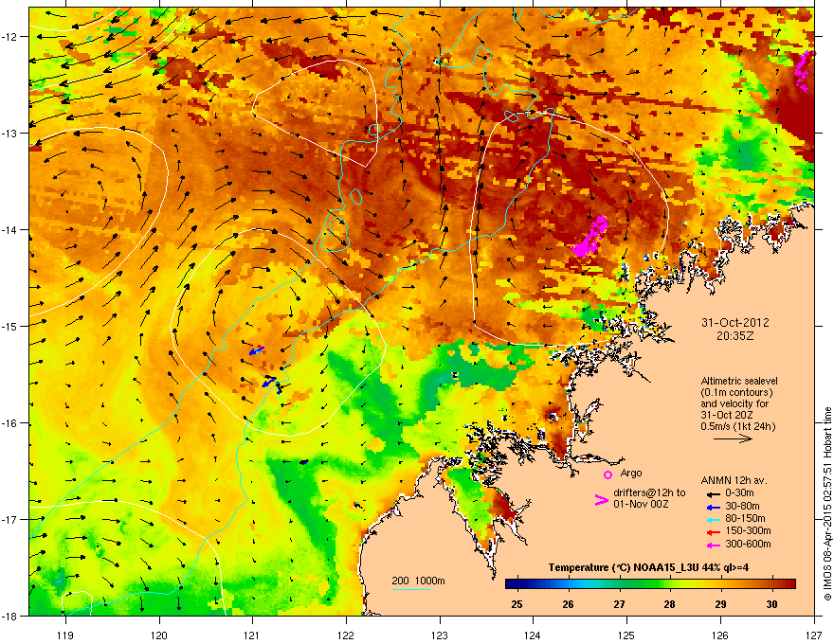Click the dark blue end of temperature colorbar

[514, 584]
